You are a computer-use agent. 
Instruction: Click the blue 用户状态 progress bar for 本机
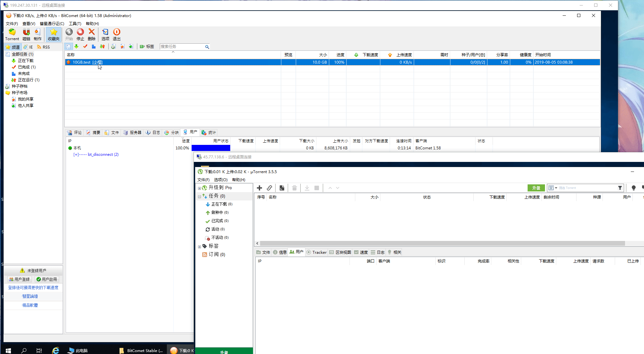(211, 148)
